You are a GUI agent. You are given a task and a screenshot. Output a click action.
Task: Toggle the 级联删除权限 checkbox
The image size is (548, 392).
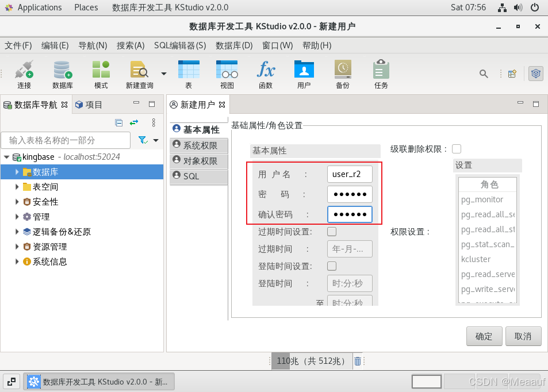tap(457, 149)
